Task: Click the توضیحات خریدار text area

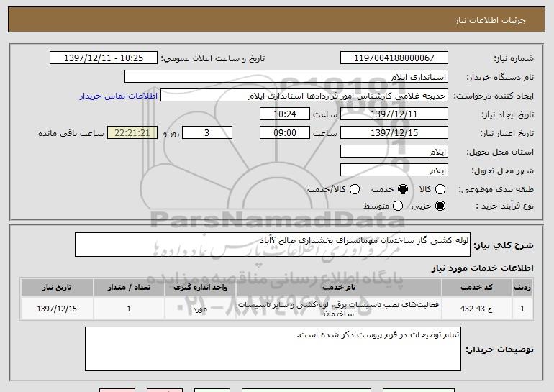Action: (273, 349)
